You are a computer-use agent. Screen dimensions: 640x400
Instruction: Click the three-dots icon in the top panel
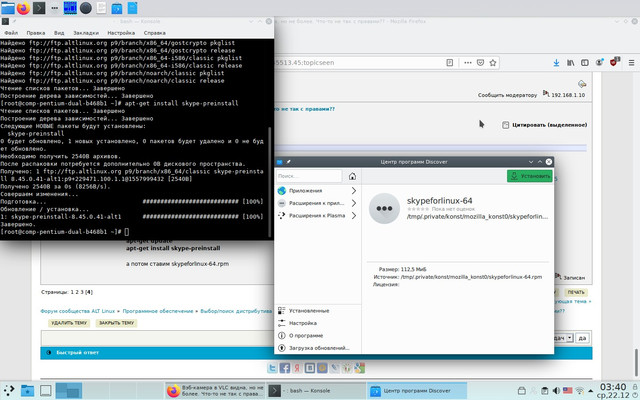[54, 8]
